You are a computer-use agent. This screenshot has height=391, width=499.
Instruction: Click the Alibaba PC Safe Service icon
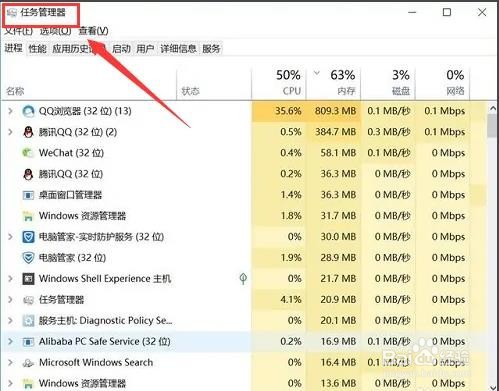(x=28, y=342)
